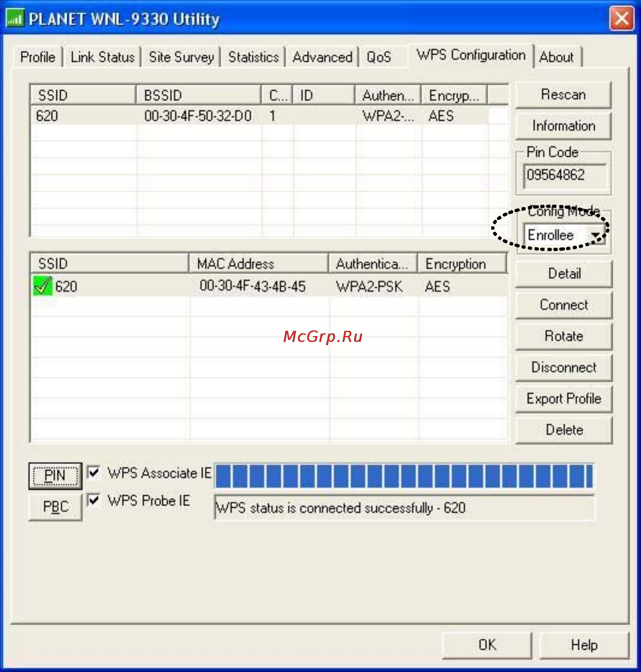Click the C... channel column header
The image size is (641, 672).
pos(277,95)
